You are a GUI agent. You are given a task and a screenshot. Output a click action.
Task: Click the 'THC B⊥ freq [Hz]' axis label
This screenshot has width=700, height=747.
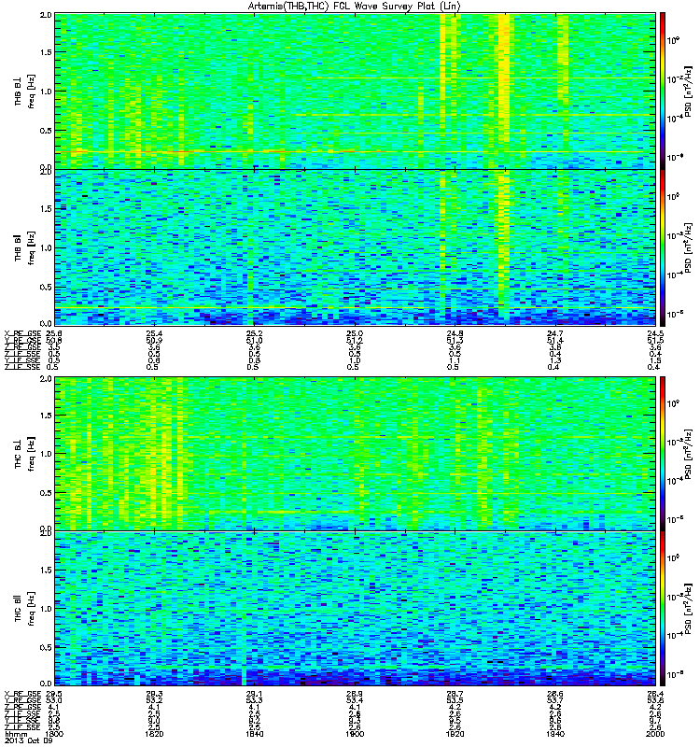tap(25, 454)
